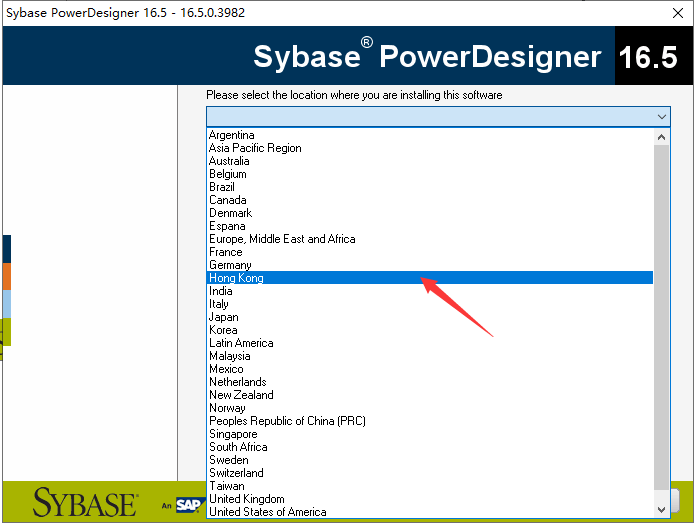
Task: Pick Singapore from the location list
Action: point(430,434)
